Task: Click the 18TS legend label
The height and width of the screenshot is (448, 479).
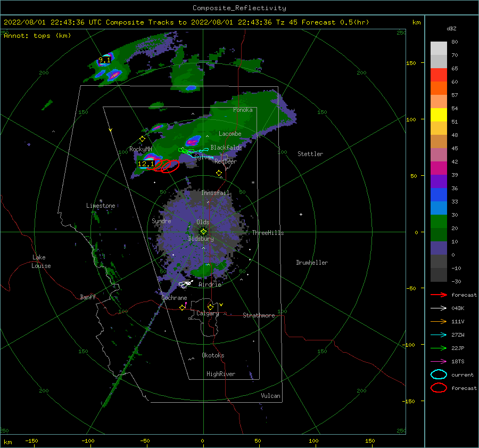Action: 458,362
